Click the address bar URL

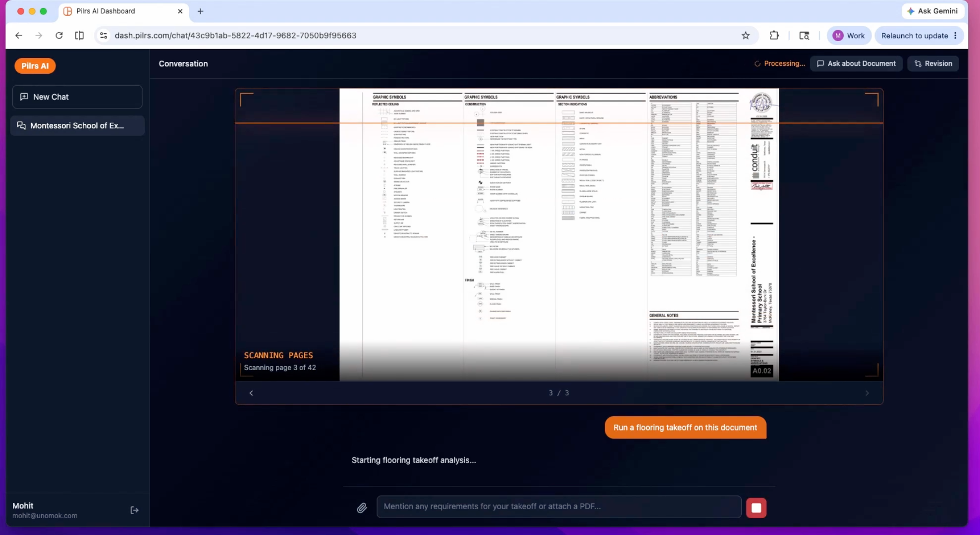(x=235, y=36)
